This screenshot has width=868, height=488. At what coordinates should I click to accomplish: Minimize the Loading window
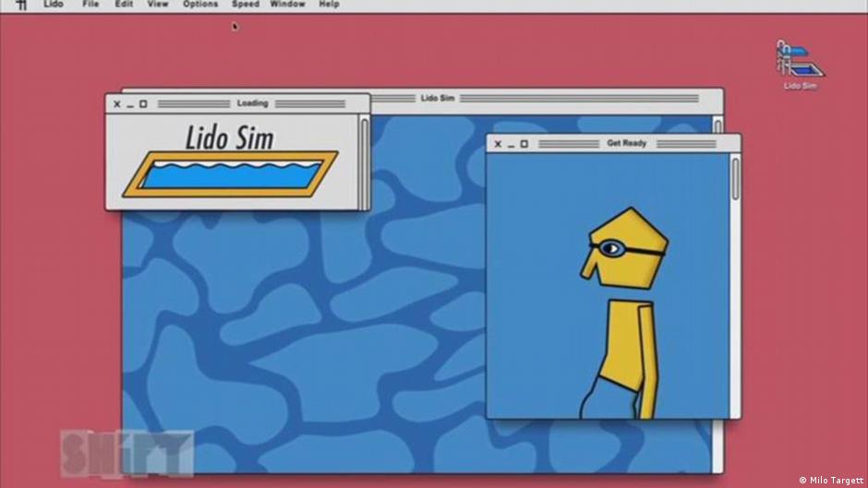point(130,104)
